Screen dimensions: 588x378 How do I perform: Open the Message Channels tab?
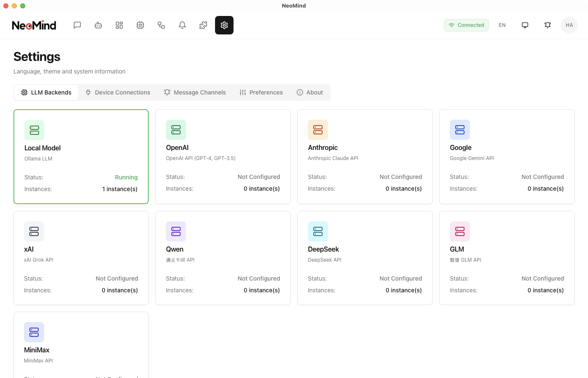click(195, 92)
